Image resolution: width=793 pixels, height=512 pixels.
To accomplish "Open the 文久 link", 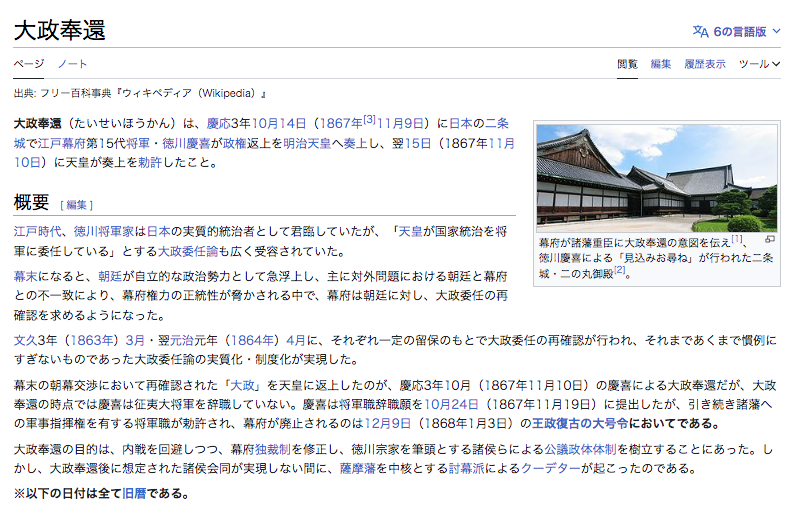I will point(25,340).
